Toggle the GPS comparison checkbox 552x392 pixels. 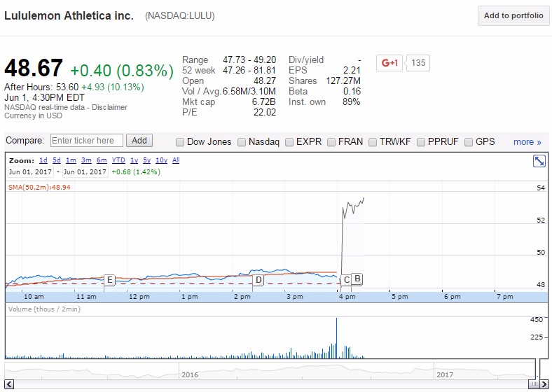469,142
